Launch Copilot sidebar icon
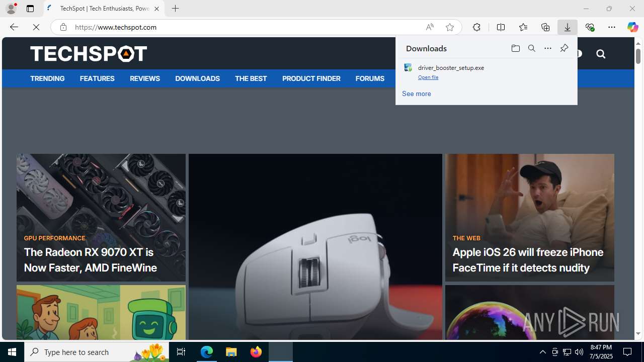 (632, 27)
